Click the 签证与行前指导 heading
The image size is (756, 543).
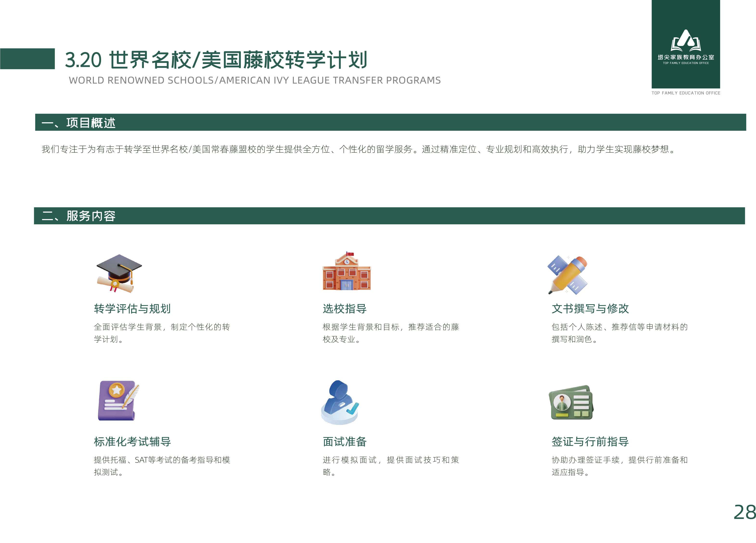pos(590,442)
